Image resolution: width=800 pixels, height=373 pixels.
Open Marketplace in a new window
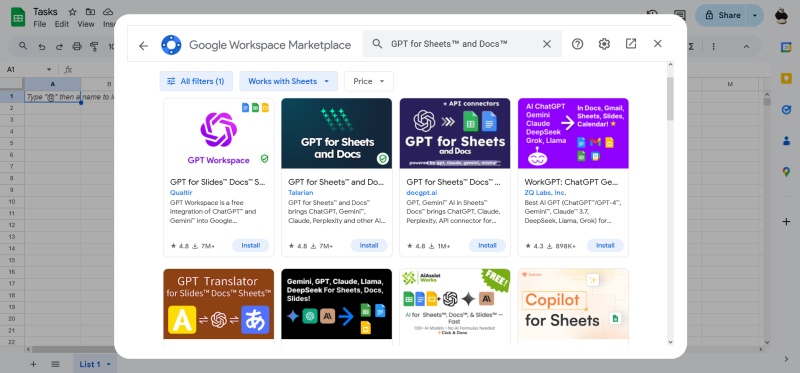point(631,44)
